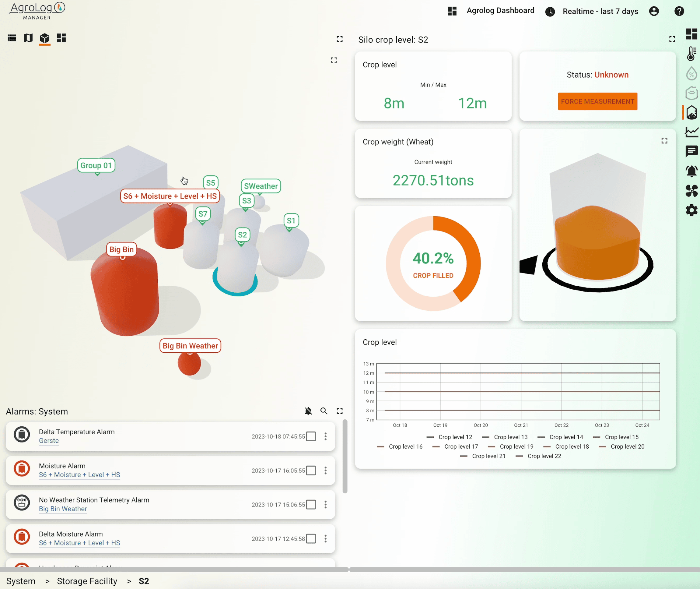Image resolution: width=700 pixels, height=589 pixels.
Task: Click the alarms list vertical scrollbar
Action: click(345, 456)
